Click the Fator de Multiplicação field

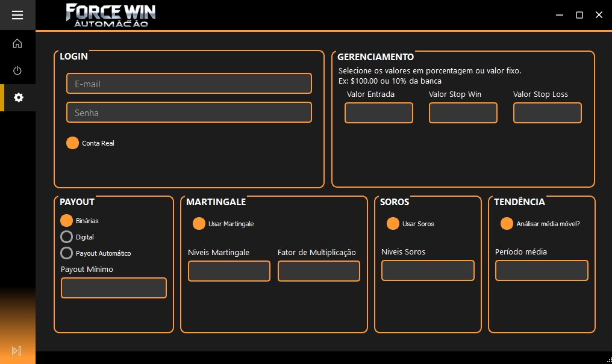tap(318, 271)
